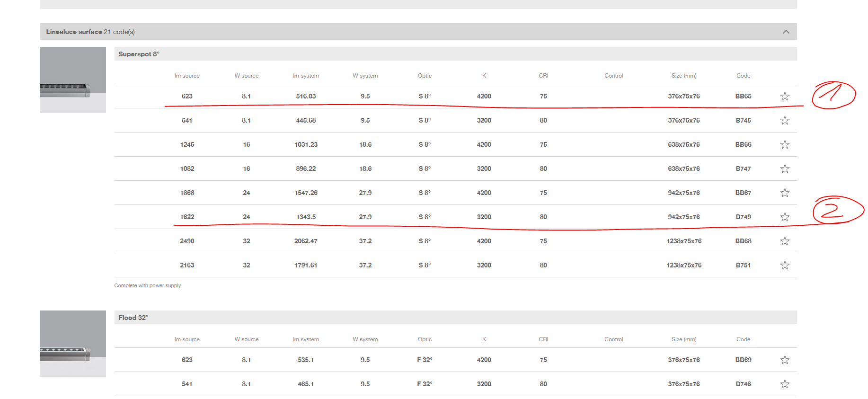The image size is (868, 399).
Task: Click product code B749 link
Action: [x=743, y=217]
